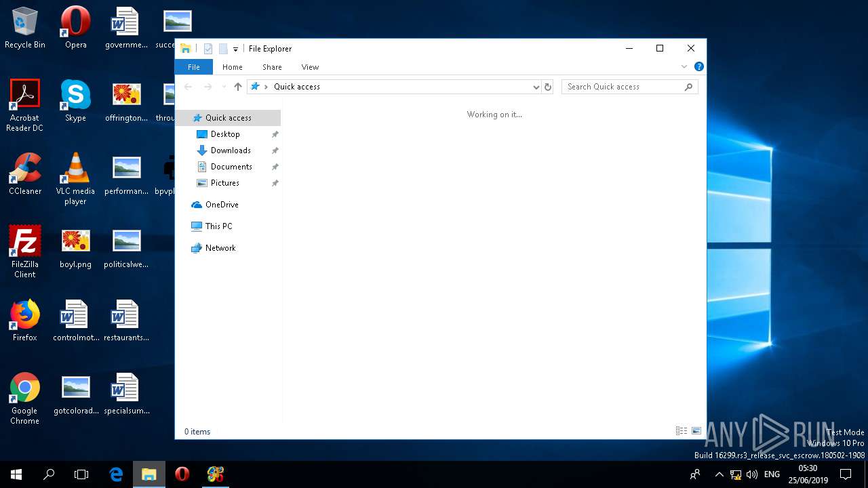Select the restaurants... Word document on desktop
Viewport: 868px width, 488px height.
point(126,321)
